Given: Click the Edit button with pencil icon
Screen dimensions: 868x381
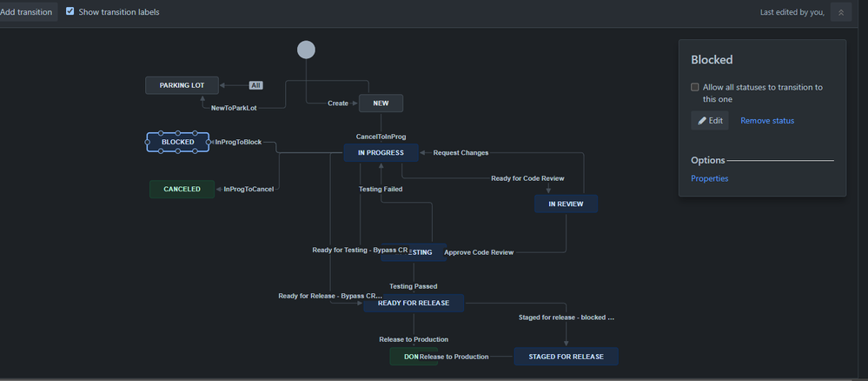Looking at the screenshot, I should click(709, 120).
